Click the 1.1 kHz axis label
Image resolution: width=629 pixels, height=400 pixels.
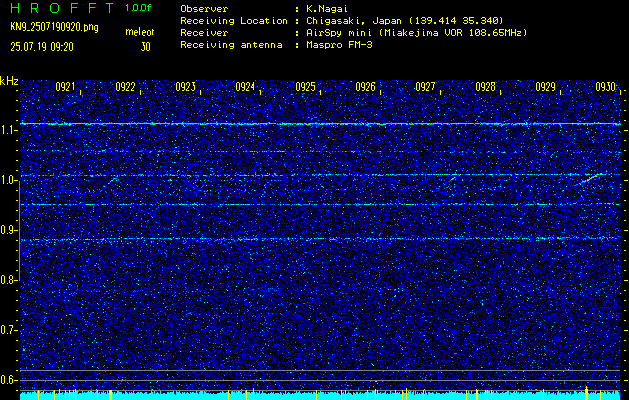8,130
